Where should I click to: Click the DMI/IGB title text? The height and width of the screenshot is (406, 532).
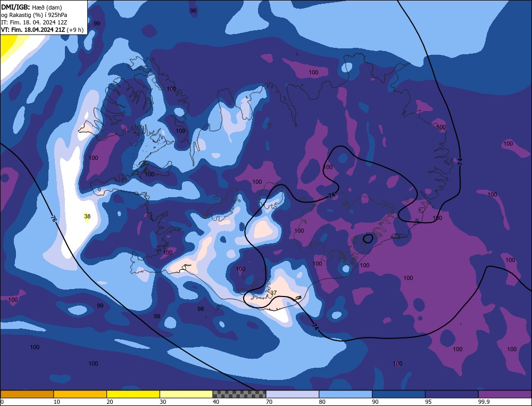pyautogui.click(x=15, y=7)
